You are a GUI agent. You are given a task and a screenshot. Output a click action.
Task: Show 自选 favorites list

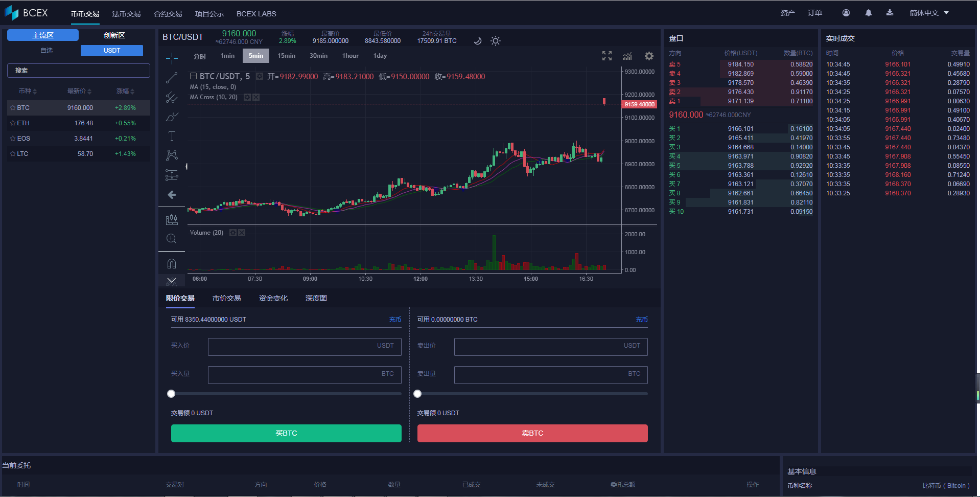point(46,51)
